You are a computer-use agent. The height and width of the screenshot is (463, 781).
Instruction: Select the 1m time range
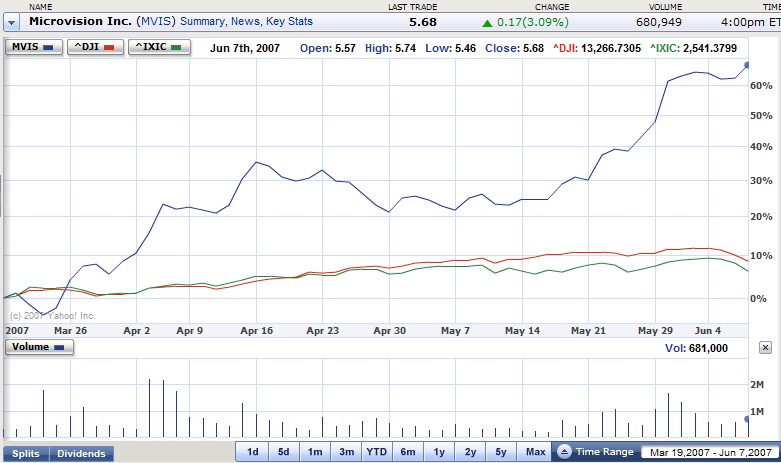click(315, 452)
